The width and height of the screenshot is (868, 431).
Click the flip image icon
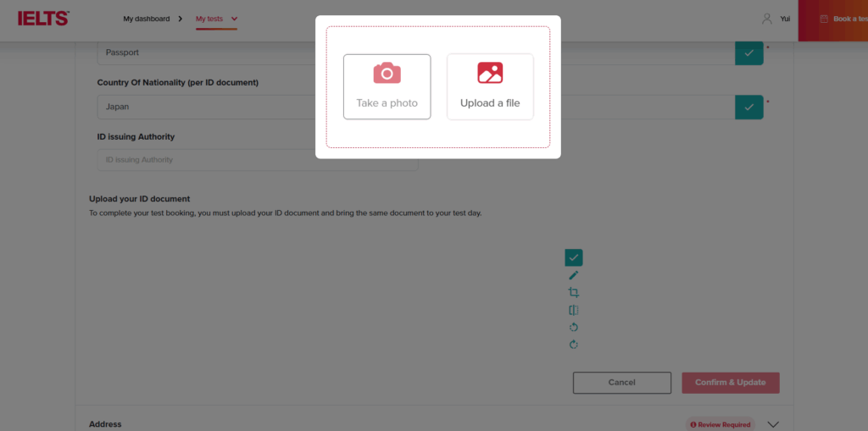point(574,310)
